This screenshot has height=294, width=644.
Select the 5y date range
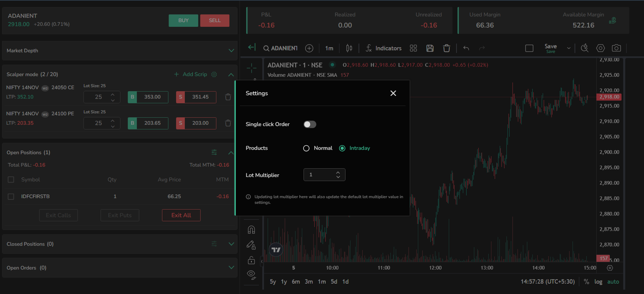point(273,282)
